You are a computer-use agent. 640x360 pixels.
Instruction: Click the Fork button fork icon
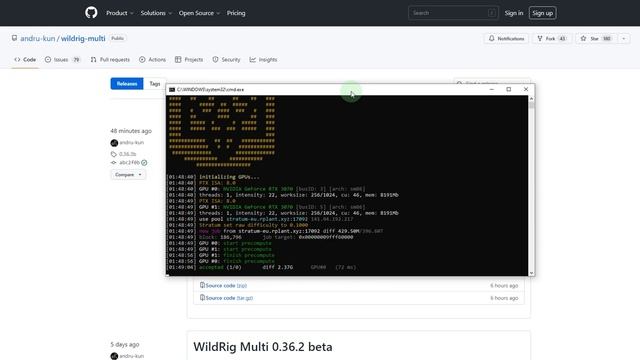540,38
